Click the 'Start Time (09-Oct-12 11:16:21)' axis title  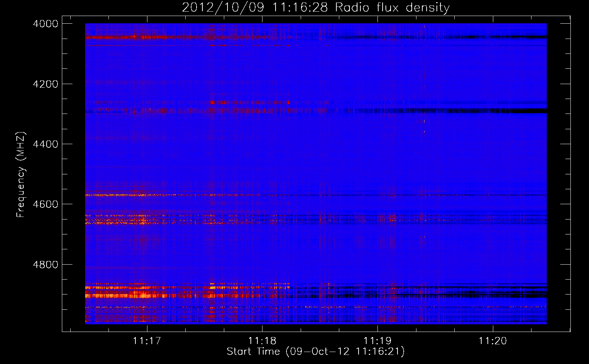point(316,352)
